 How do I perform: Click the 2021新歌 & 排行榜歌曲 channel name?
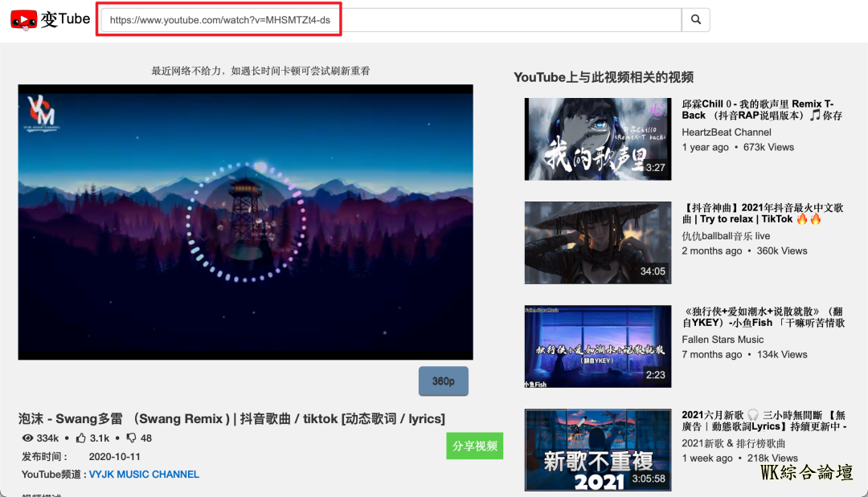pos(734,443)
